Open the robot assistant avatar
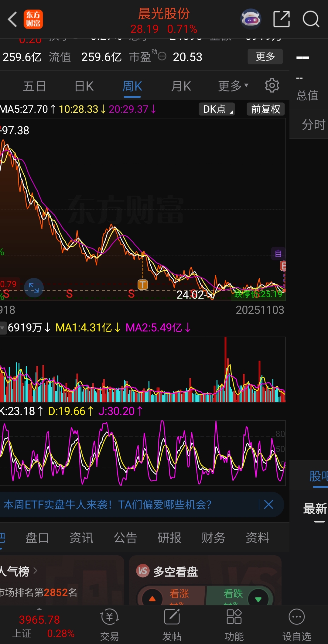 pos(251,19)
